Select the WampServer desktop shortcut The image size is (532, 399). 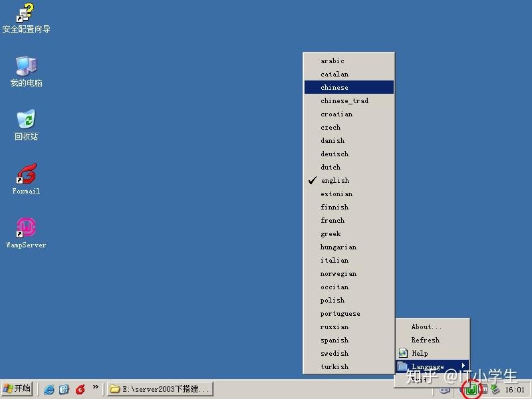26,233
